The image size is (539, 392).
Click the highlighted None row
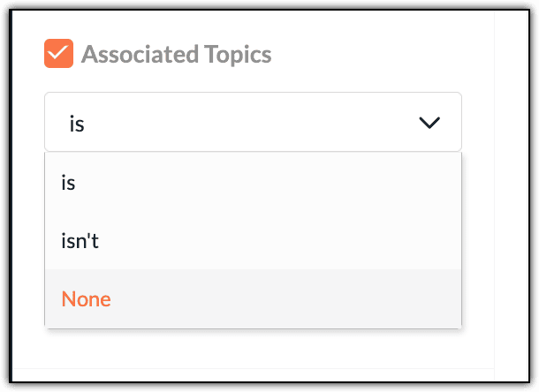[253, 298]
